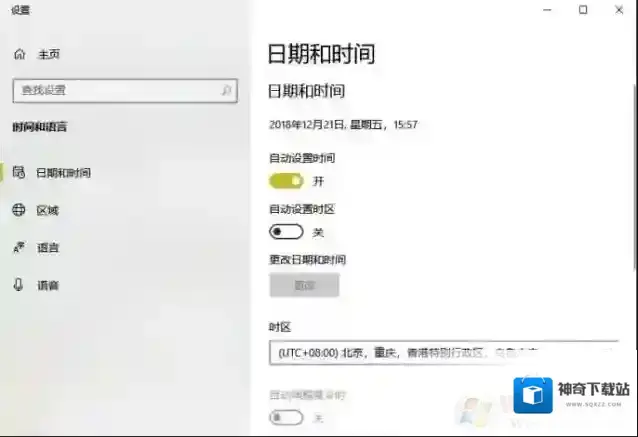Go to 主页 in the sidebar
This screenshot has height=437, width=638.
[48, 54]
